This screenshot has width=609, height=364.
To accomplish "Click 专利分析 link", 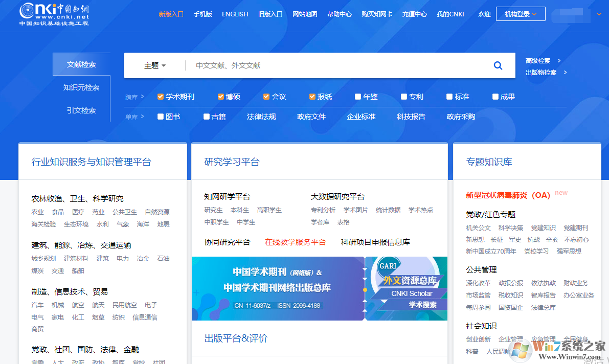I will click(x=323, y=210).
